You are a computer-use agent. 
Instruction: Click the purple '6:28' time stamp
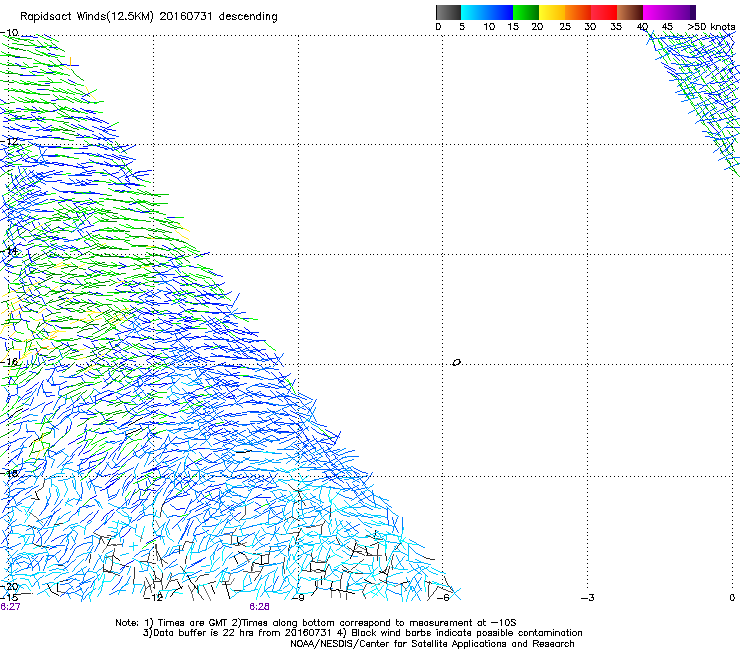260,607
